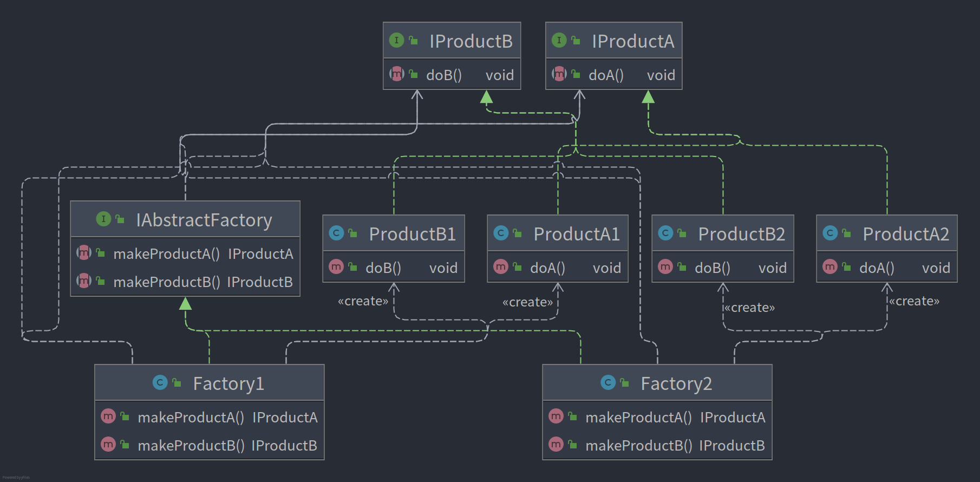This screenshot has height=482, width=980.
Task: Click IAbstractFactory makeProductA() method icon
Action: (x=84, y=252)
